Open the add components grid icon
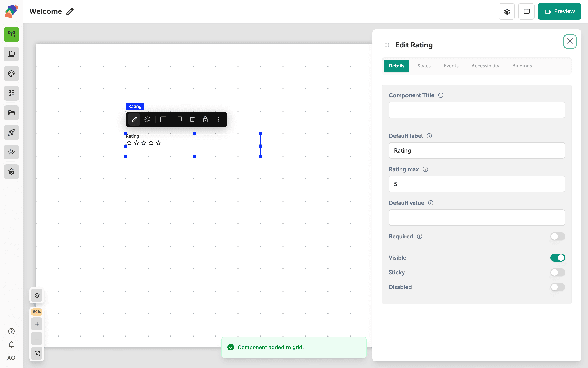This screenshot has height=368, width=588. click(11, 93)
